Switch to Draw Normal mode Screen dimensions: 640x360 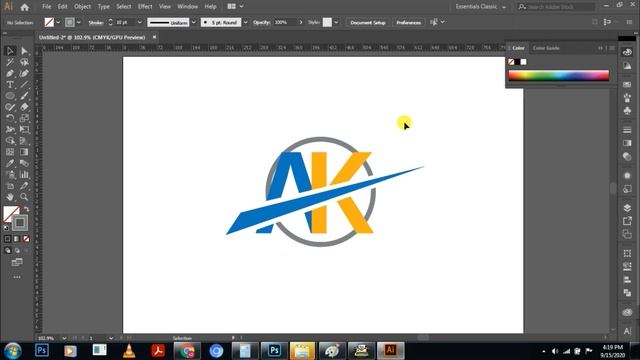[7, 251]
